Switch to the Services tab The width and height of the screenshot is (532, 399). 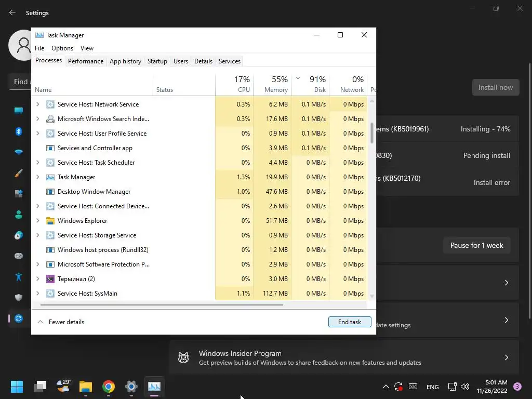(x=229, y=61)
